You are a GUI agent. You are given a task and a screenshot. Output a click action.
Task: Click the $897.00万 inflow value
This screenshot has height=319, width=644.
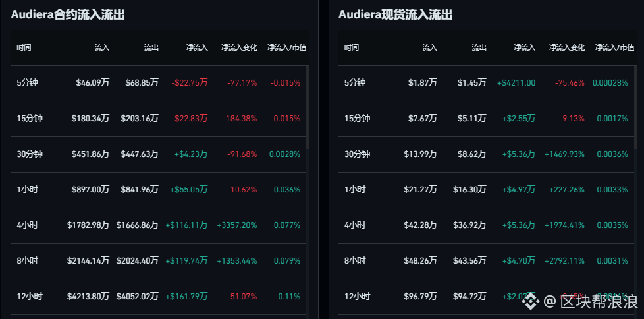[x=90, y=190]
